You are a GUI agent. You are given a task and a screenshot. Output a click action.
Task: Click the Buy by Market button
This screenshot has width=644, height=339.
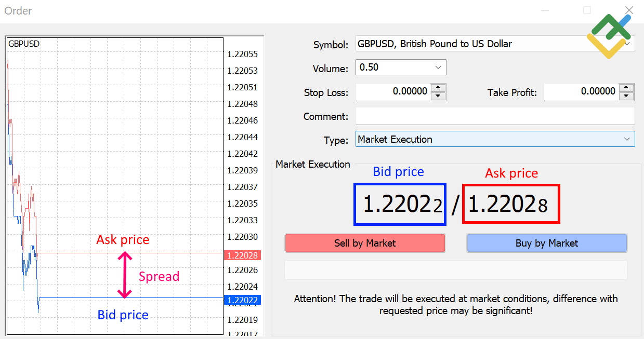(547, 243)
